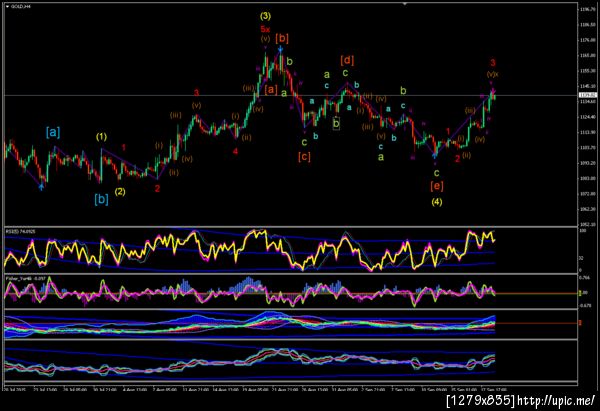
Task: Select the red 3 label at far right
Action: 493,63
